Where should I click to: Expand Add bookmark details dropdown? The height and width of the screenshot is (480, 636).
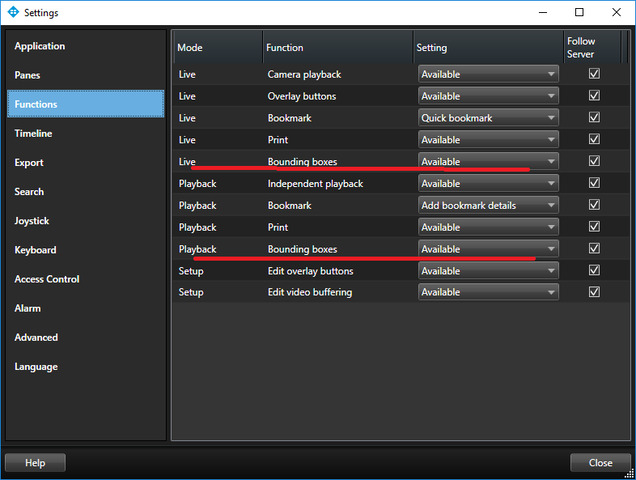[487, 205]
